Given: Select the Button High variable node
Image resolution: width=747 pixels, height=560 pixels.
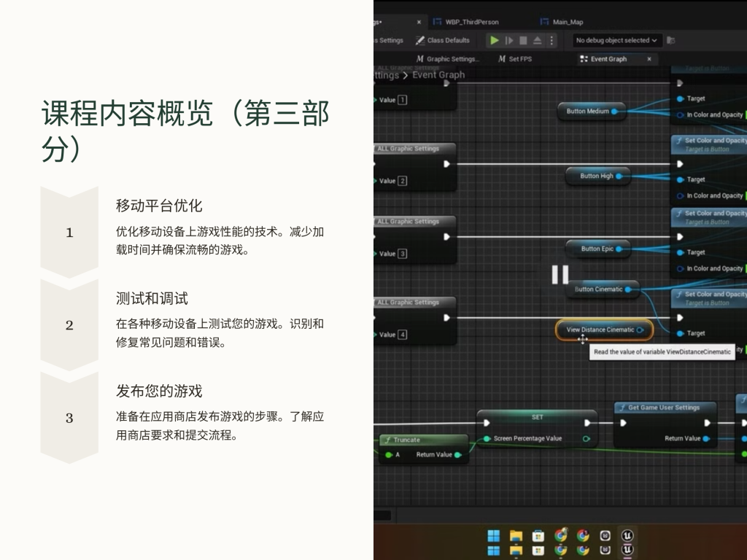Looking at the screenshot, I should point(598,176).
